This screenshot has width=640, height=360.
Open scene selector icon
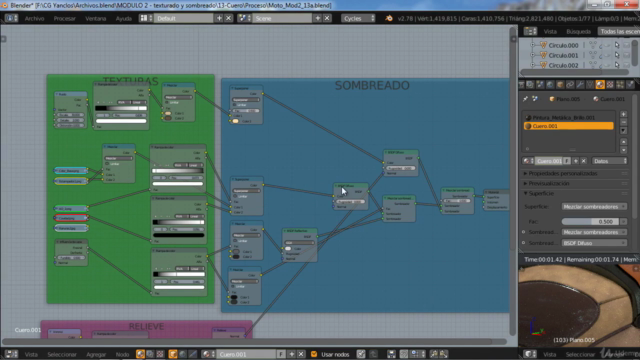(244, 18)
